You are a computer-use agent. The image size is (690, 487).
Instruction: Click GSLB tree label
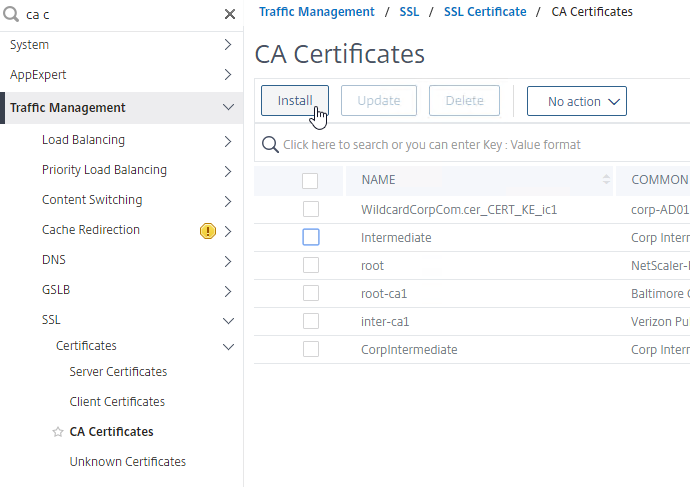click(x=56, y=290)
